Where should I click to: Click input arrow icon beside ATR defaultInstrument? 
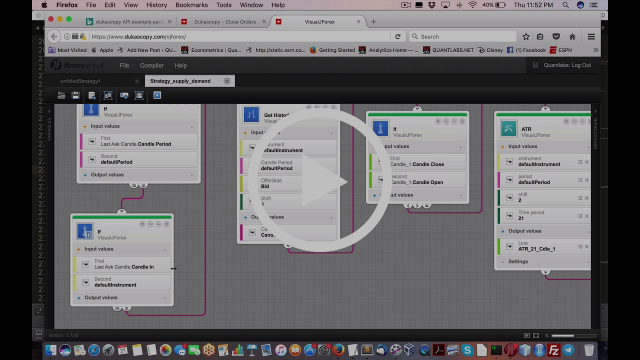(509, 162)
